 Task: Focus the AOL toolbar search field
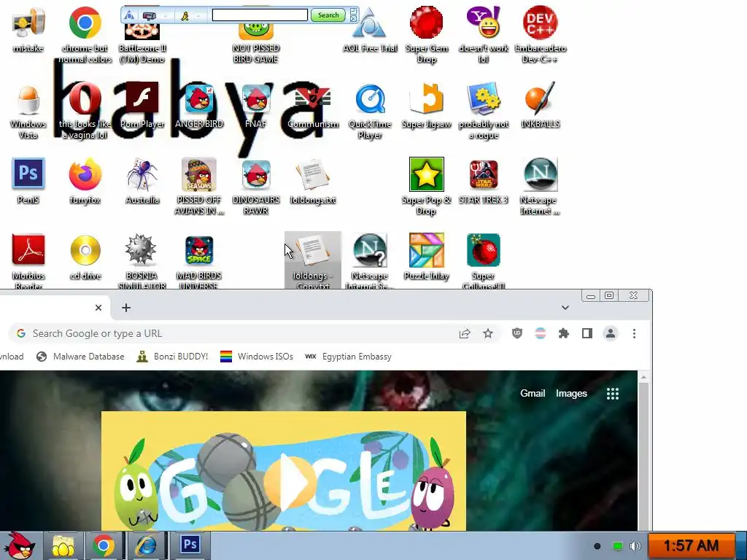pyautogui.click(x=260, y=15)
